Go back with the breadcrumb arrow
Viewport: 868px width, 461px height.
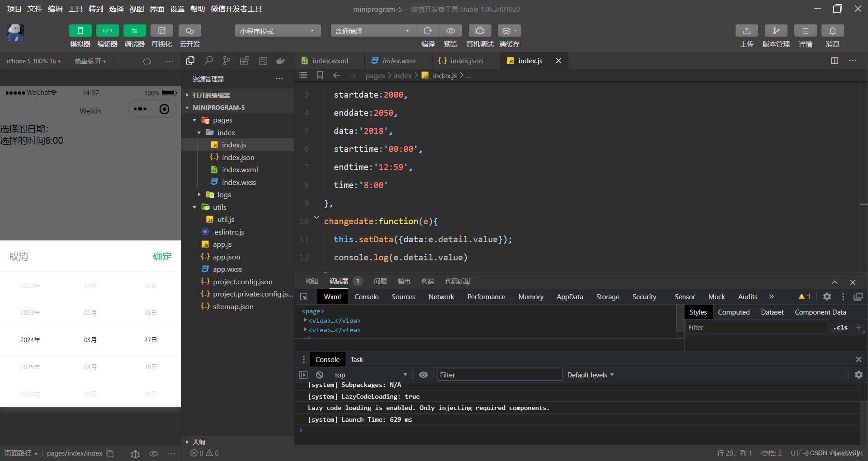[336, 75]
